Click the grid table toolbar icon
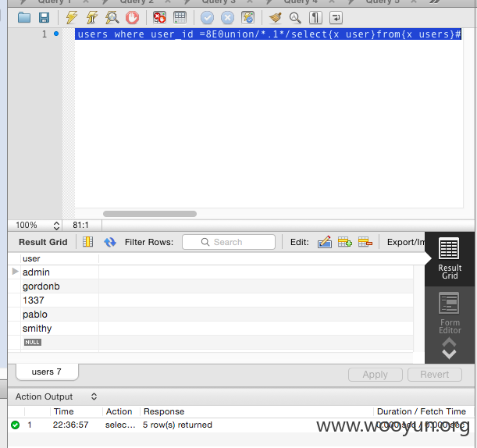Image resolution: width=477 pixels, height=448 pixels. [x=180, y=18]
